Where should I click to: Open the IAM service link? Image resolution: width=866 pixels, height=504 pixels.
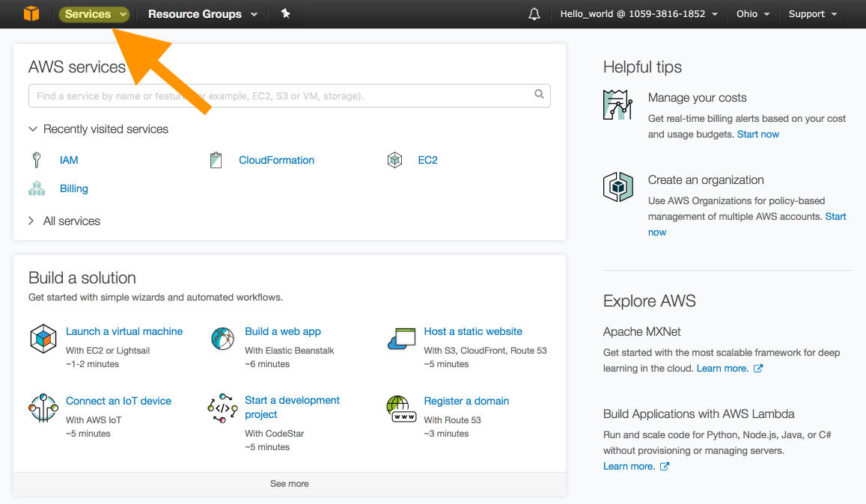pyautogui.click(x=69, y=160)
